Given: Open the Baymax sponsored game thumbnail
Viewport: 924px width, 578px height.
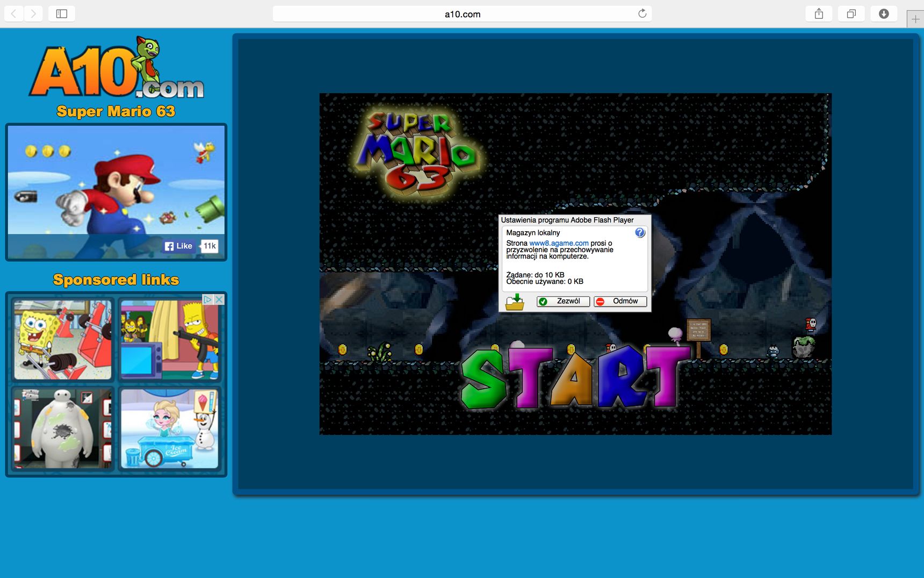Looking at the screenshot, I should [x=62, y=429].
